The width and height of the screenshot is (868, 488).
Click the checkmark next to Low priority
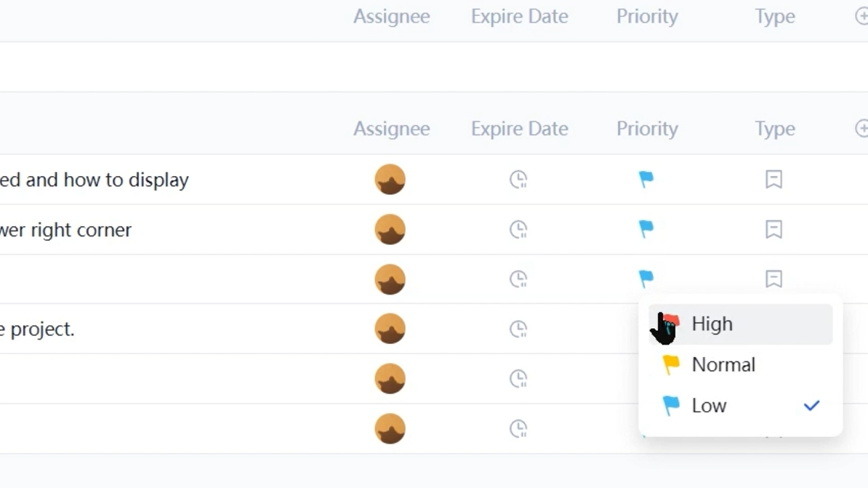coord(811,406)
